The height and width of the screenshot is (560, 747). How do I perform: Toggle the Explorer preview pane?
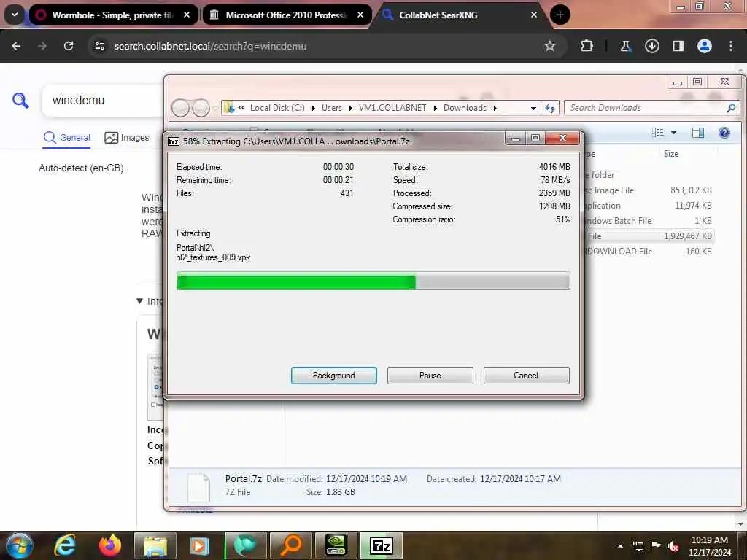tap(698, 133)
